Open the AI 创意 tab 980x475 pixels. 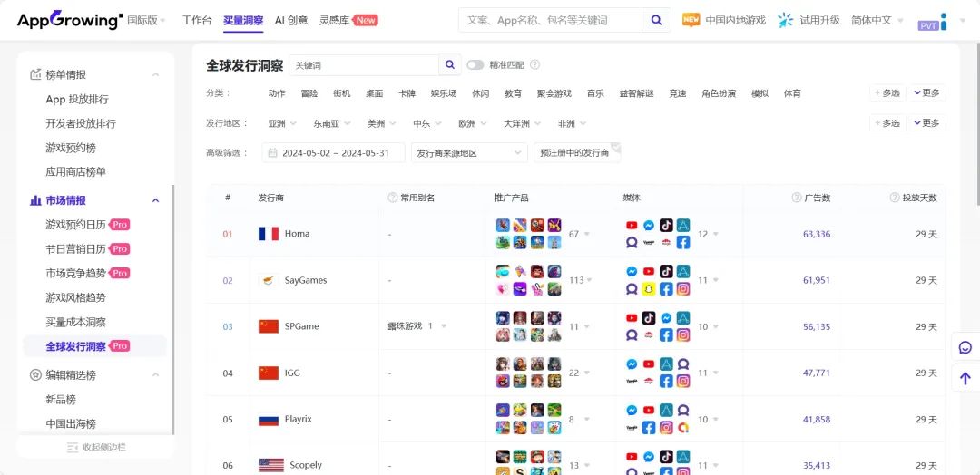click(291, 20)
